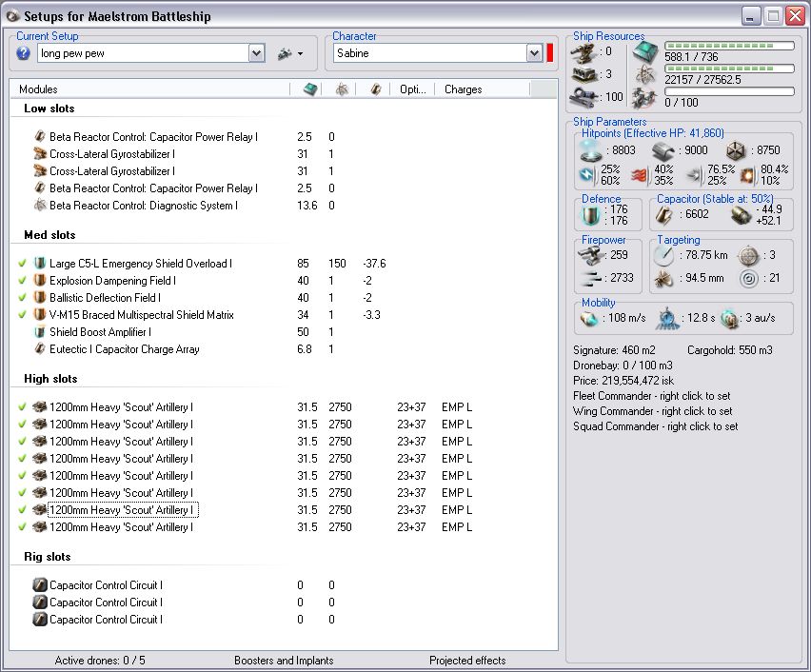Click the targeting range icon 78.75 km
The image size is (811, 672).
tap(663, 254)
